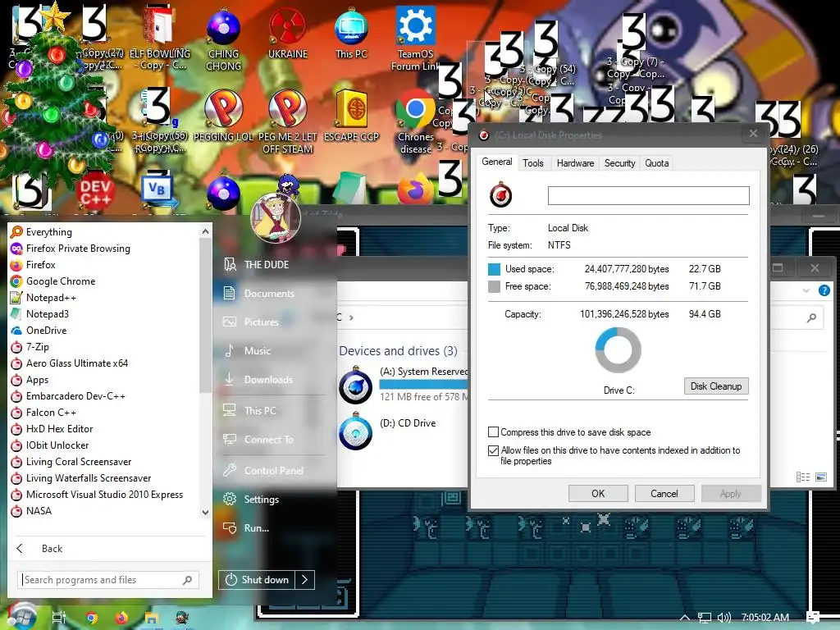Switch to the Security tab

pyautogui.click(x=620, y=163)
